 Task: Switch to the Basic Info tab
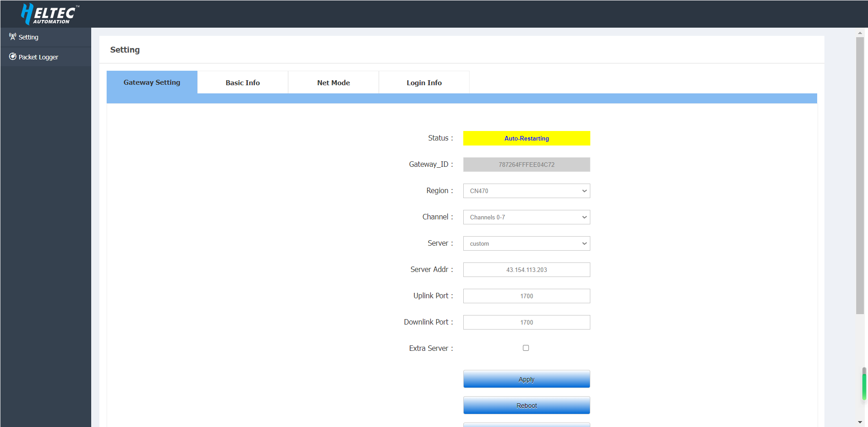pos(243,82)
